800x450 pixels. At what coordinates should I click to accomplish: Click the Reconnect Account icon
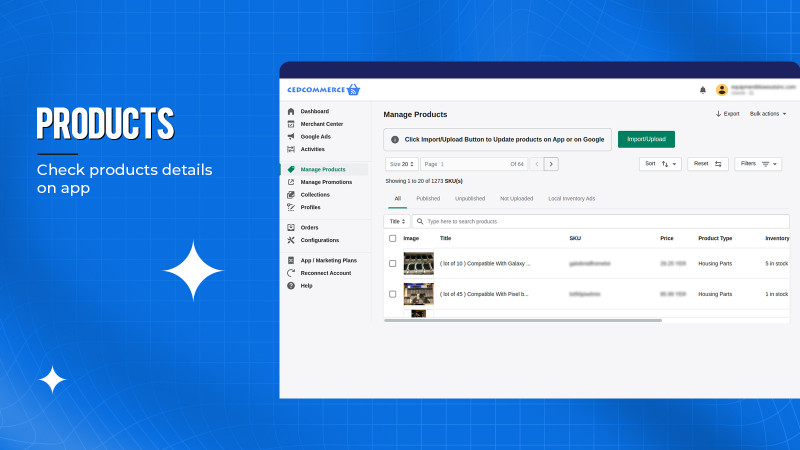click(x=291, y=273)
